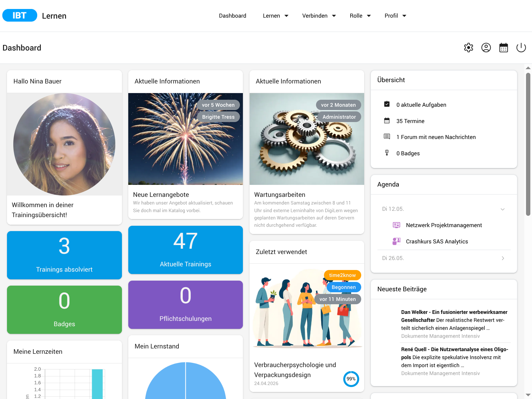Open 1 Forum mit neuen Nachrichten

(x=436, y=137)
